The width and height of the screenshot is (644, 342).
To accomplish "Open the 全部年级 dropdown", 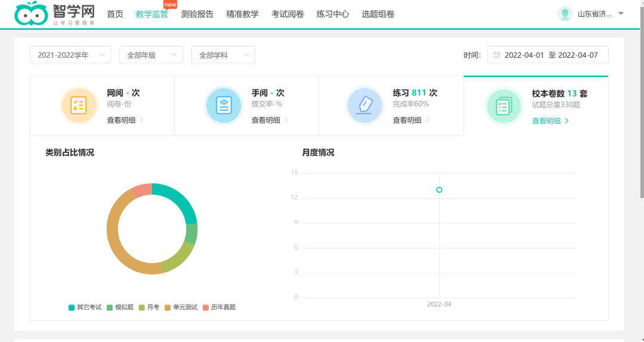I will [151, 55].
